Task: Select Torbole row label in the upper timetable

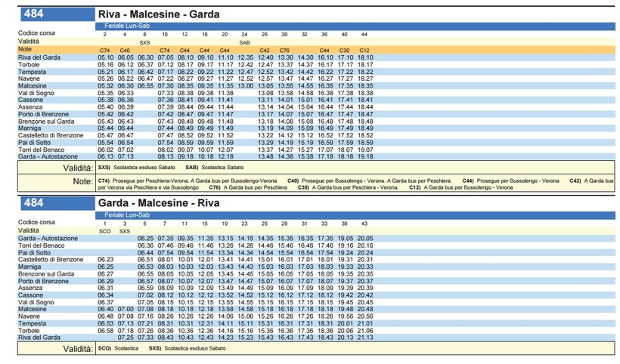Action: click(29, 65)
